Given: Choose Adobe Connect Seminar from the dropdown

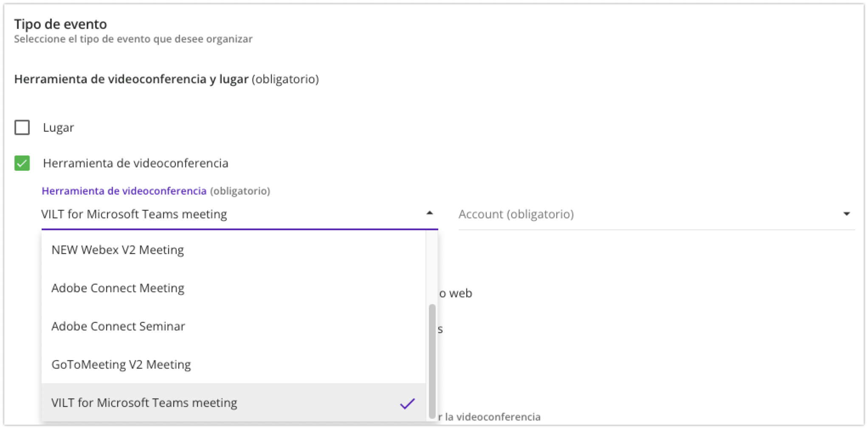Looking at the screenshot, I should click(118, 326).
